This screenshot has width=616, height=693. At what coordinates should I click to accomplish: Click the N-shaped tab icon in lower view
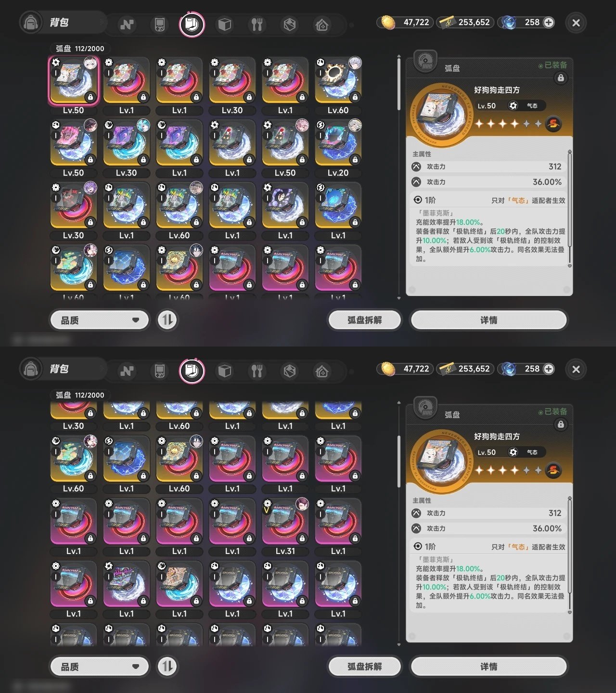click(127, 371)
